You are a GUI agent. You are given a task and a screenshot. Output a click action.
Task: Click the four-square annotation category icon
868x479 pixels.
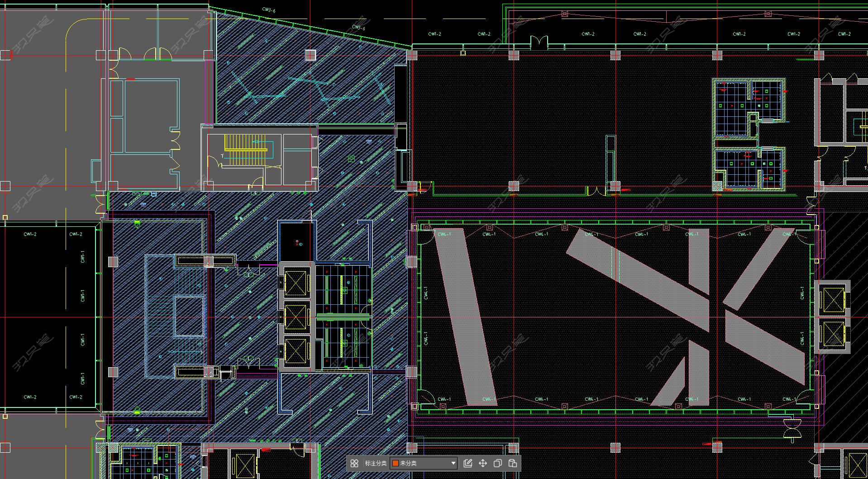(x=354, y=463)
